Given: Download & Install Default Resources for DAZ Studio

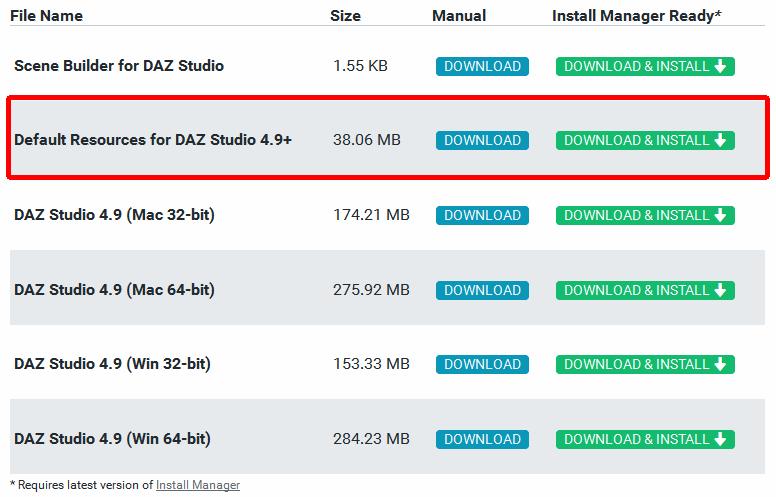Looking at the screenshot, I should (x=645, y=140).
